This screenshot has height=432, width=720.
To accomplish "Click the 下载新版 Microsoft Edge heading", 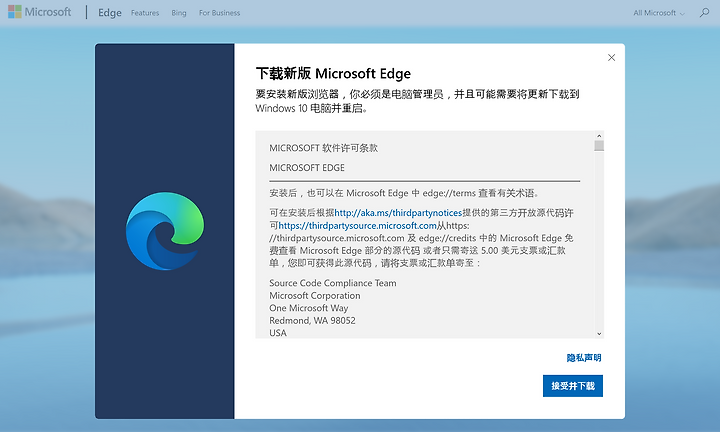I will click(333, 73).
